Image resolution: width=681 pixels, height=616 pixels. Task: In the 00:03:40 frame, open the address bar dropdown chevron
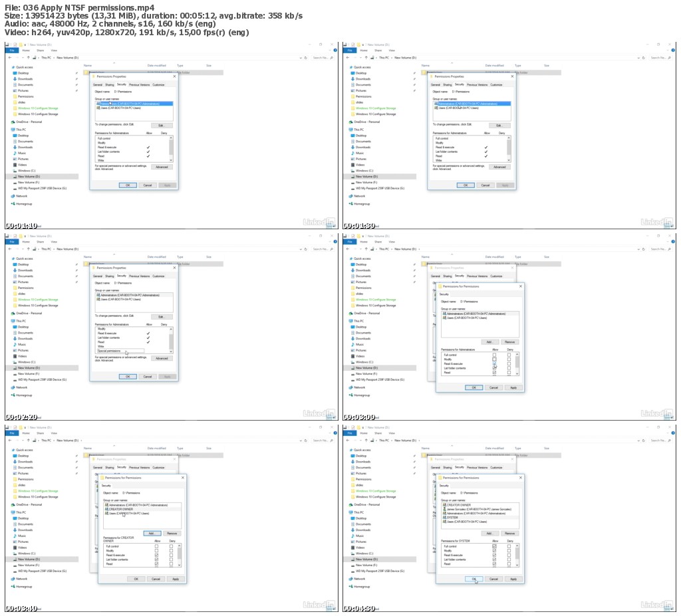pyautogui.click(x=300, y=440)
